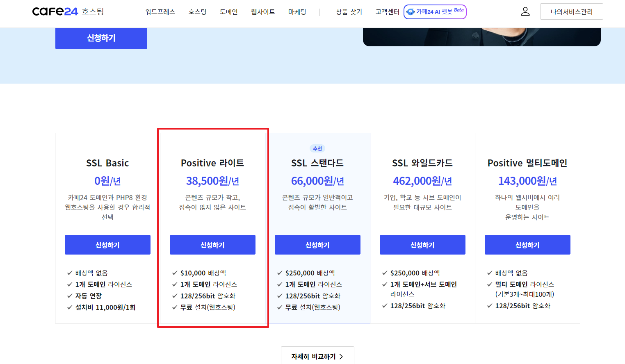Select the SSL 스탠다드 title
This screenshot has height=364, width=625.
[x=317, y=163]
